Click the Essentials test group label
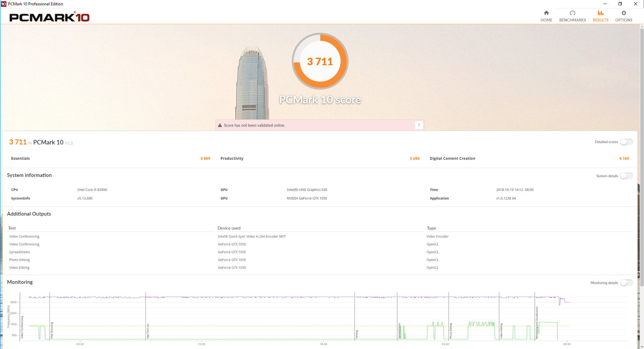Viewport: 644px width, 349px height. [20, 158]
